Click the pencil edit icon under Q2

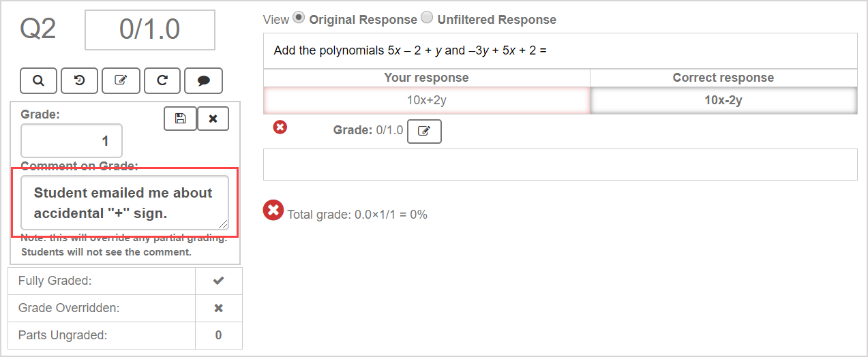coord(121,80)
